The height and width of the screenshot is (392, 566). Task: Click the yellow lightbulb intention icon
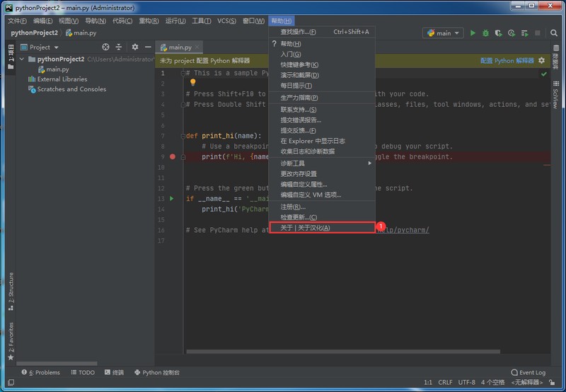[192, 83]
